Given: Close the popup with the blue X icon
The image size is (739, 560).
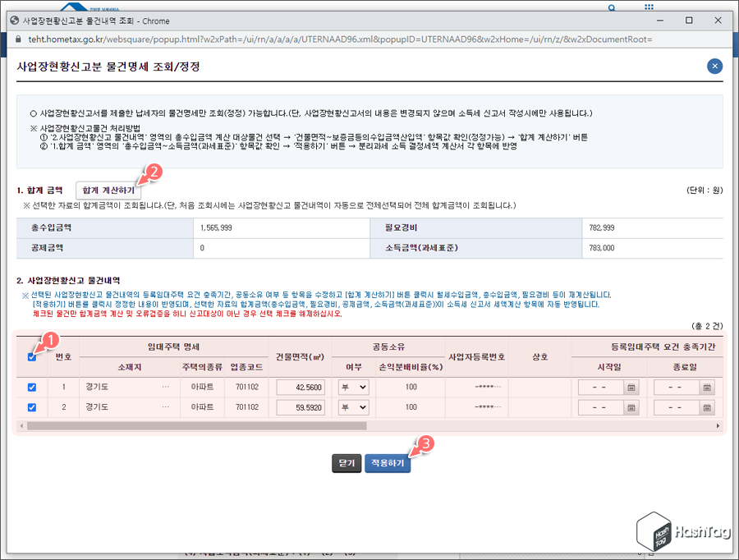Looking at the screenshot, I should [x=714, y=67].
